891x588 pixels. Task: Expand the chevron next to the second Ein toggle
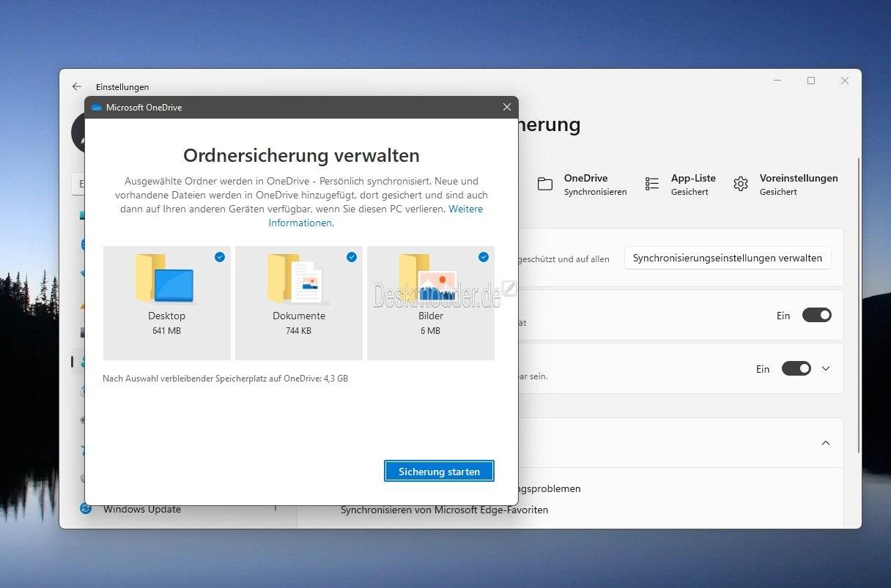pyautogui.click(x=824, y=368)
